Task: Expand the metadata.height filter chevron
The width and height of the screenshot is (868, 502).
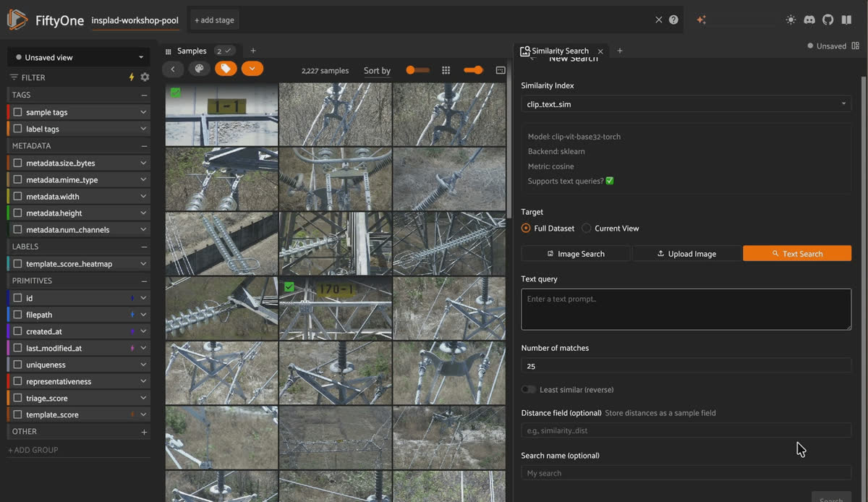Action: click(143, 213)
